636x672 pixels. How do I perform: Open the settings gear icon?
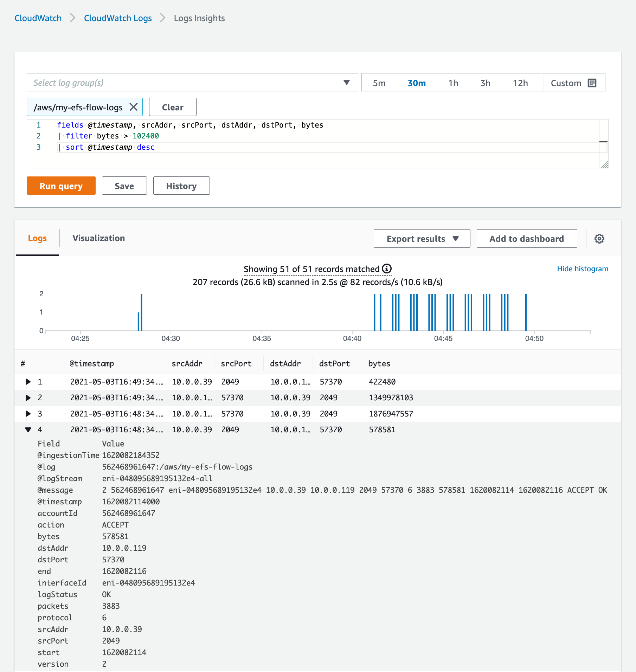pyautogui.click(x=599, y=239)
